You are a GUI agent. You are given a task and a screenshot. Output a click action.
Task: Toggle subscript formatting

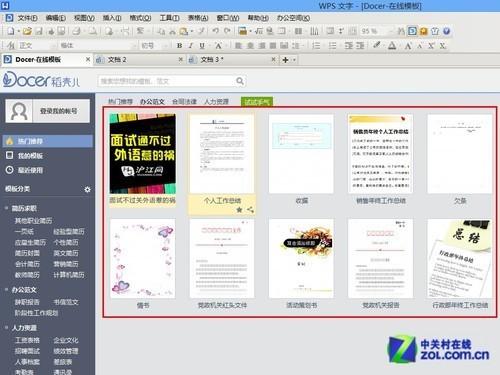pos(442,46)
